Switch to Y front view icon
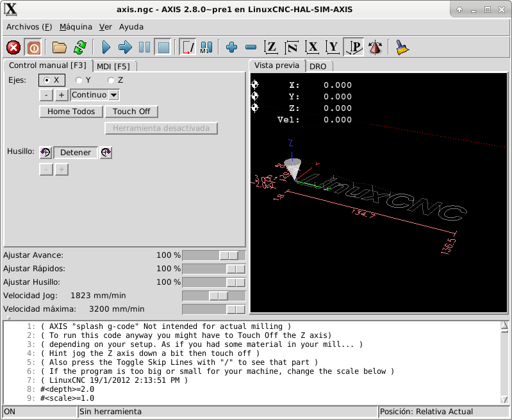The image size is (512, 420). 333,47
